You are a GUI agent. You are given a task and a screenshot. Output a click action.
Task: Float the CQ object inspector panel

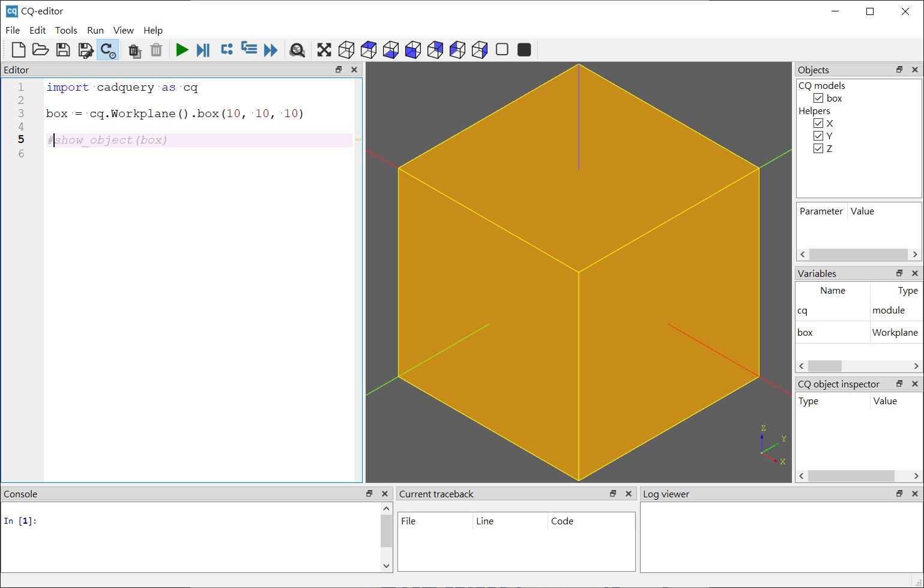[x=899, y=384]
